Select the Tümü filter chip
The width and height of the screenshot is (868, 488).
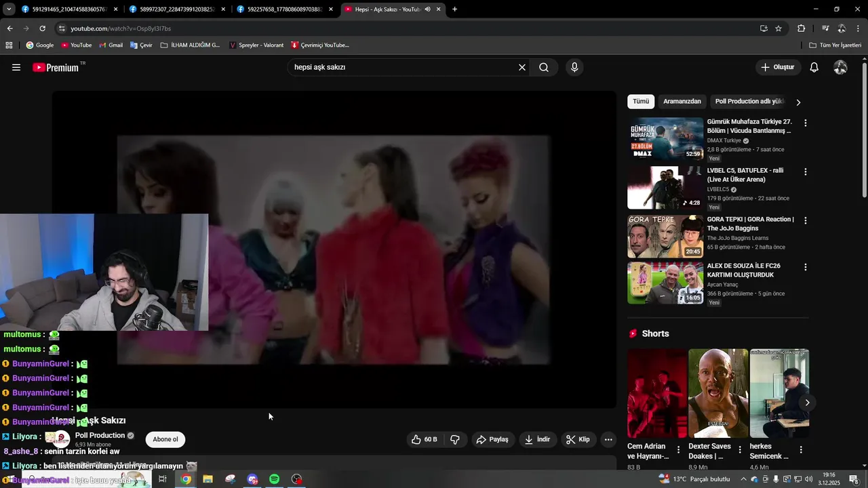tap(641, 102)
